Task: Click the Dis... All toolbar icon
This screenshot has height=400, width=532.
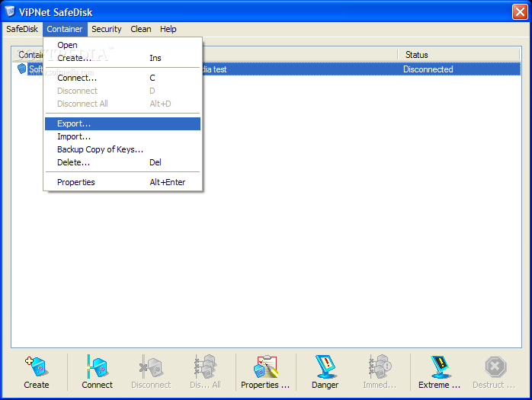Action: click(205, 366)
